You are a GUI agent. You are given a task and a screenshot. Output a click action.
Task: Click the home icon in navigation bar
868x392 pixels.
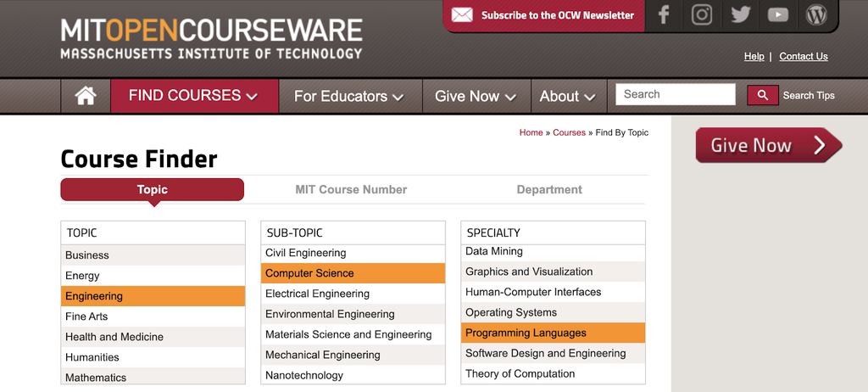(86, 96)
